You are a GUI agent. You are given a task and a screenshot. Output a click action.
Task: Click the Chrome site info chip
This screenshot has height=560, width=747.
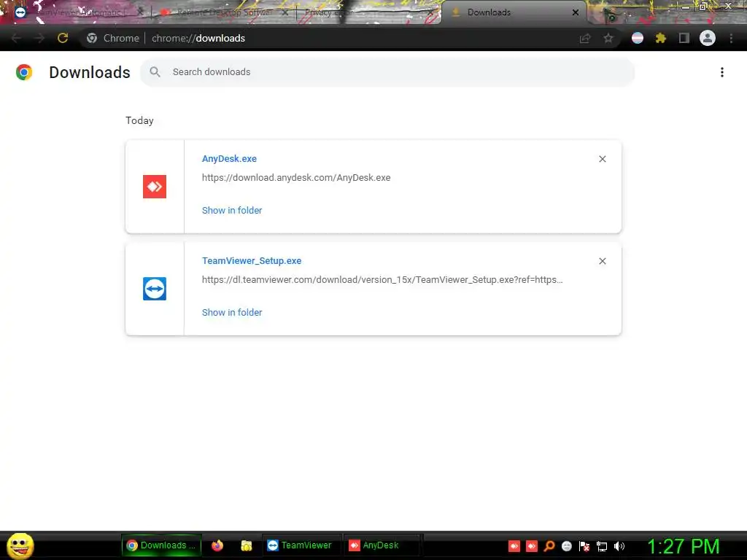pos(113,38)
